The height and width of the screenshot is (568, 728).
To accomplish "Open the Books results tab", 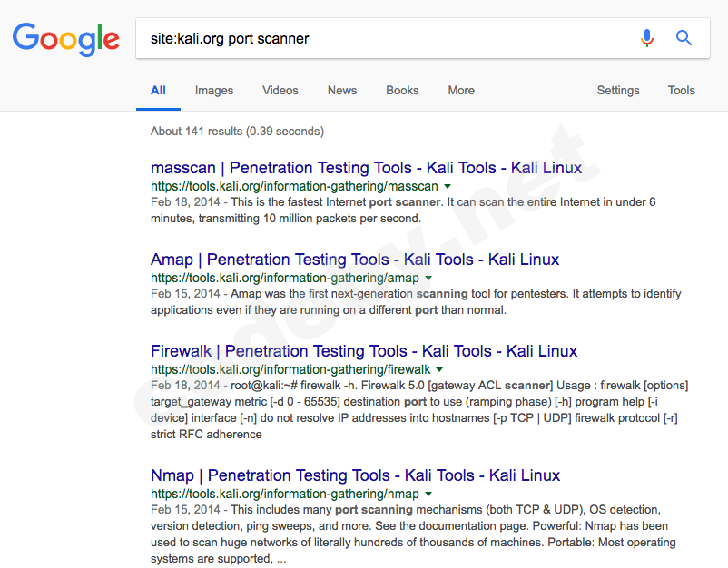I will pos(401,91).
